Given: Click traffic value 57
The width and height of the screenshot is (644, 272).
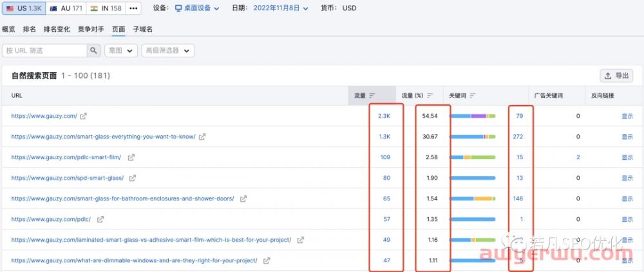Looking at the screenshot, I should pos(386,219).
